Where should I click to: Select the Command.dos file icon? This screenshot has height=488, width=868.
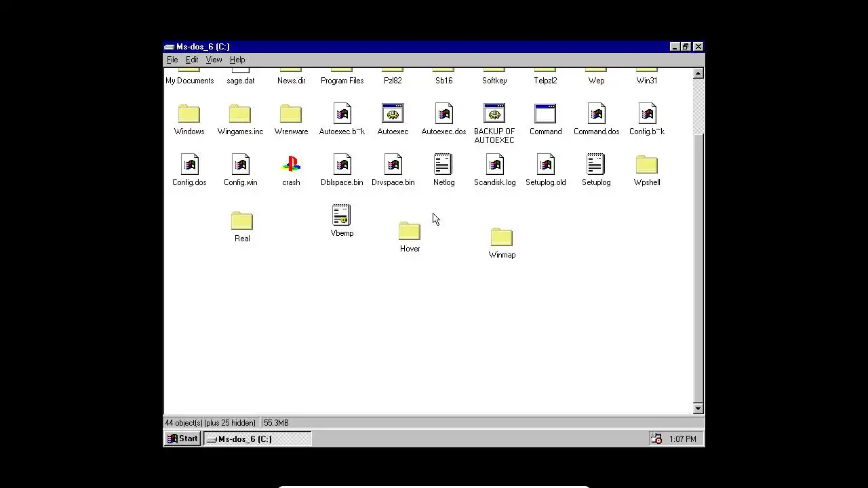click(596, 114)
